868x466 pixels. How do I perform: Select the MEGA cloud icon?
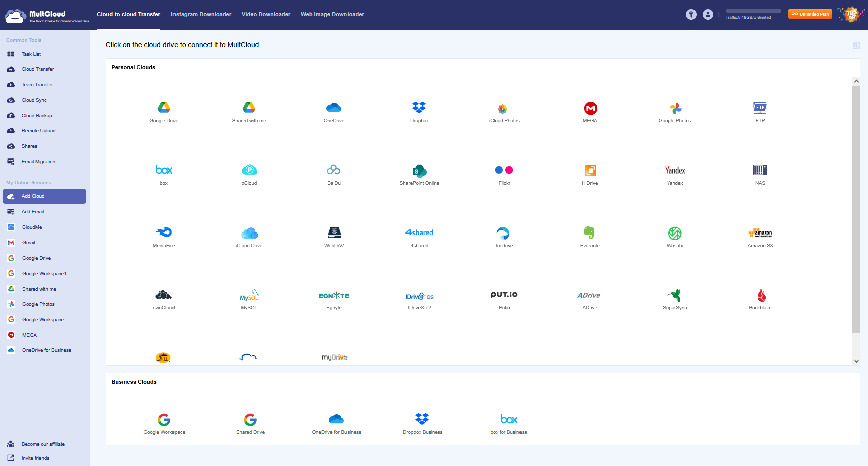[x=590, y=108]
